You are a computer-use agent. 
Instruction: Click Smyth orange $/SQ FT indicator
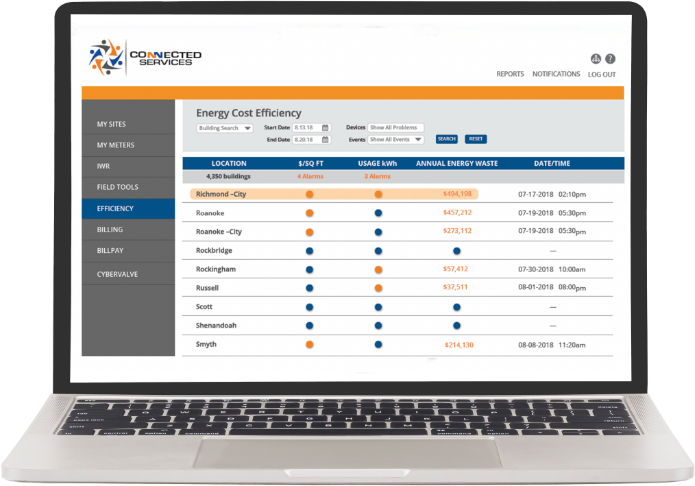pyautogui.click(x=309, y=345)
